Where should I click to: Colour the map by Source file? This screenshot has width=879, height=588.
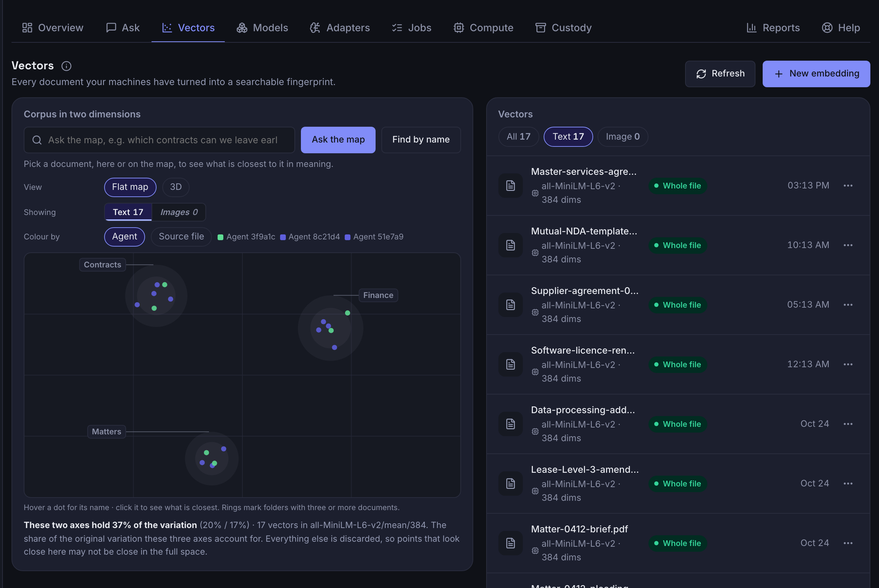(181, 237)
